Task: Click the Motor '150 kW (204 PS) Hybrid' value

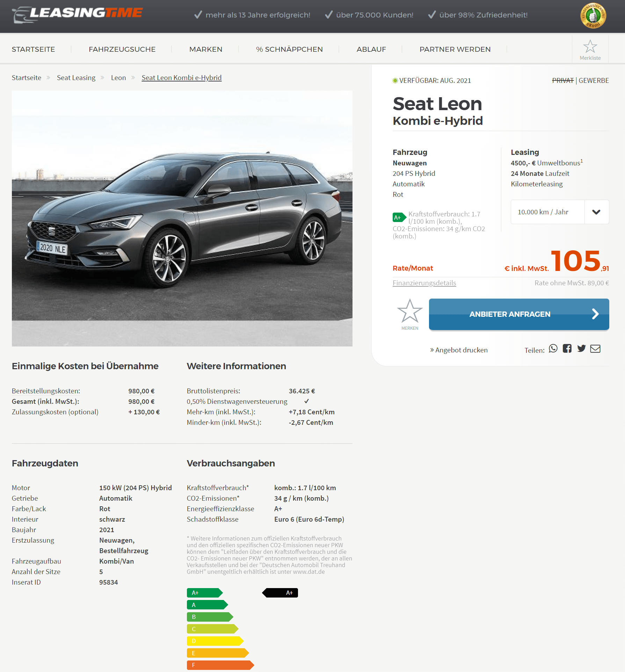Action: (136, 488)
